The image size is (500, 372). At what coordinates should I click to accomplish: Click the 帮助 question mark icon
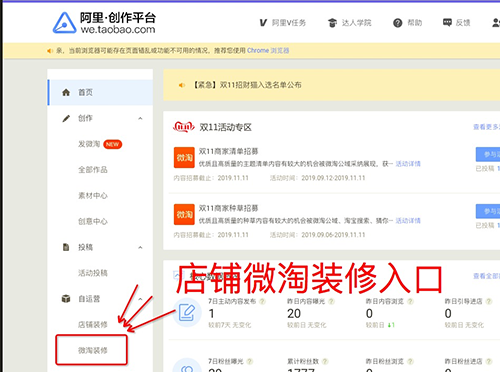397,23
